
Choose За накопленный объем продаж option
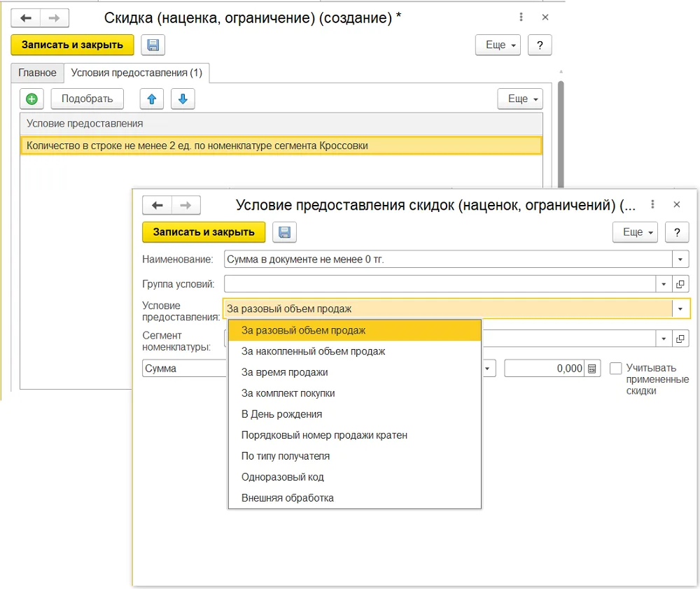[355, 352]
